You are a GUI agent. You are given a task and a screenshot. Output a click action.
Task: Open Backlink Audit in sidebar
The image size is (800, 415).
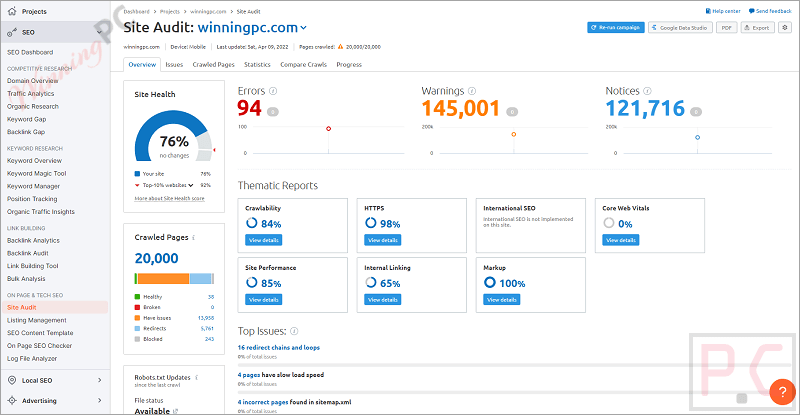[x=28, y=253]
